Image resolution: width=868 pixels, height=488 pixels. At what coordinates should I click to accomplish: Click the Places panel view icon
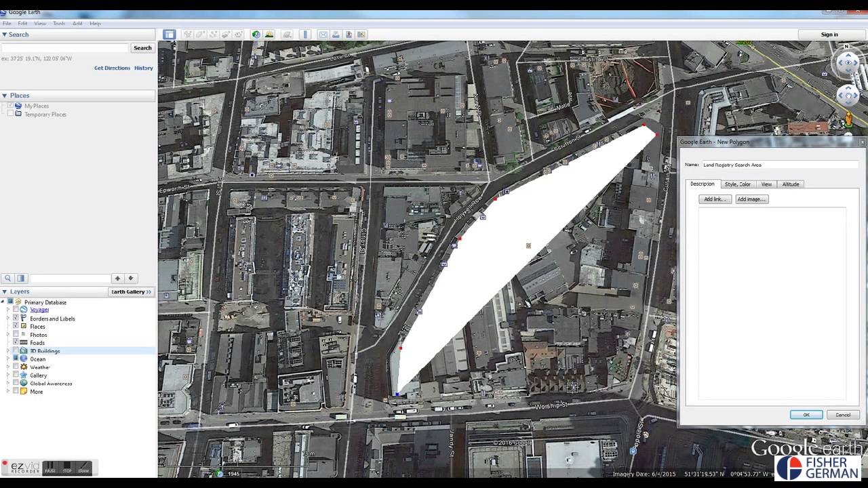click(21, 278)
